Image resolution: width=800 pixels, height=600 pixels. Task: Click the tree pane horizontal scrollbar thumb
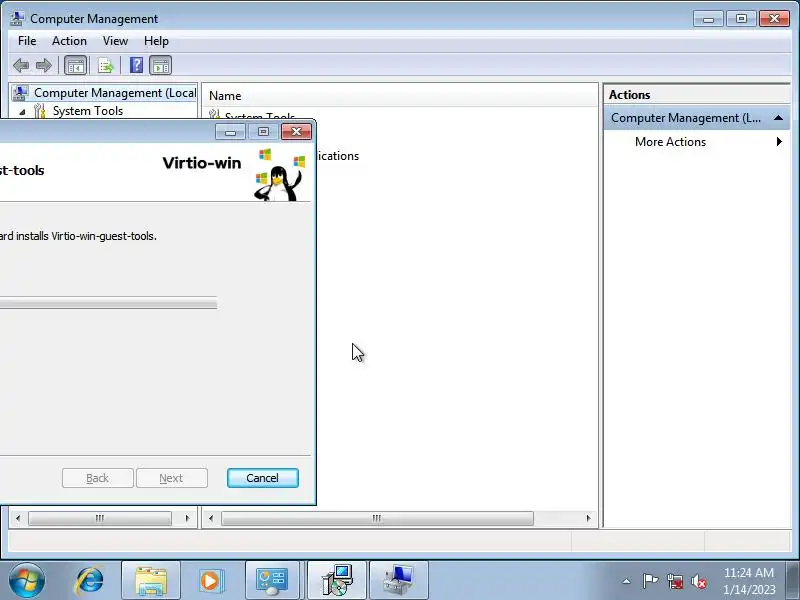click(x=100, y=518)
